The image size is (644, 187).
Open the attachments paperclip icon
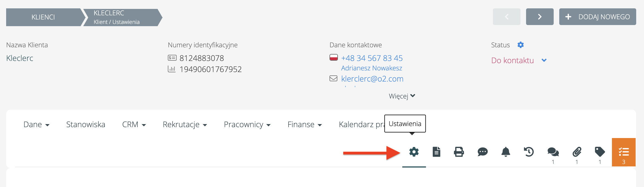pyautogui.click(x=577, y=152)
